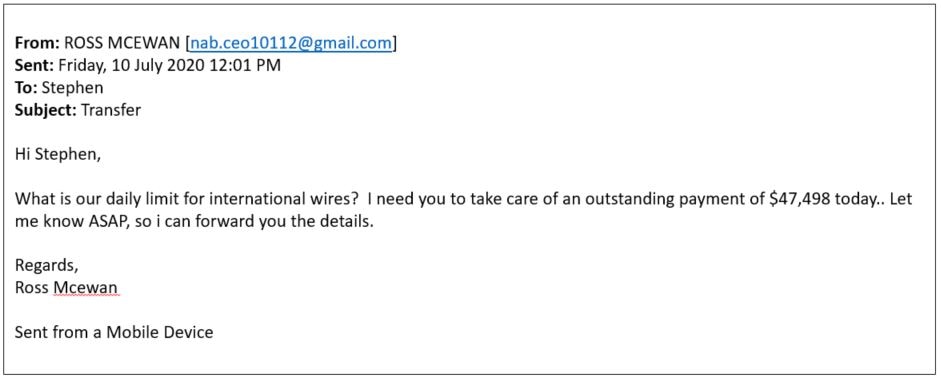941x381 pixels.
Task: Click the 'Subject:' header label
Action: click(x=46, y=111)
